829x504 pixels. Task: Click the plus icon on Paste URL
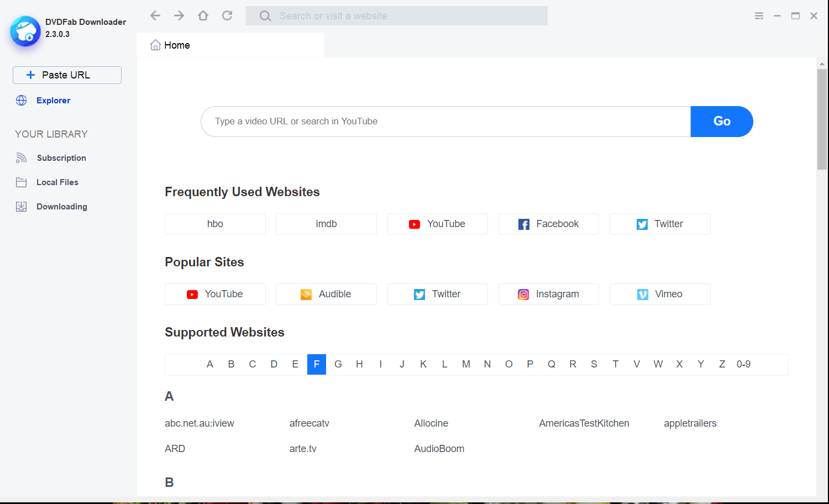pyautogui.click(x=31, y=75)
